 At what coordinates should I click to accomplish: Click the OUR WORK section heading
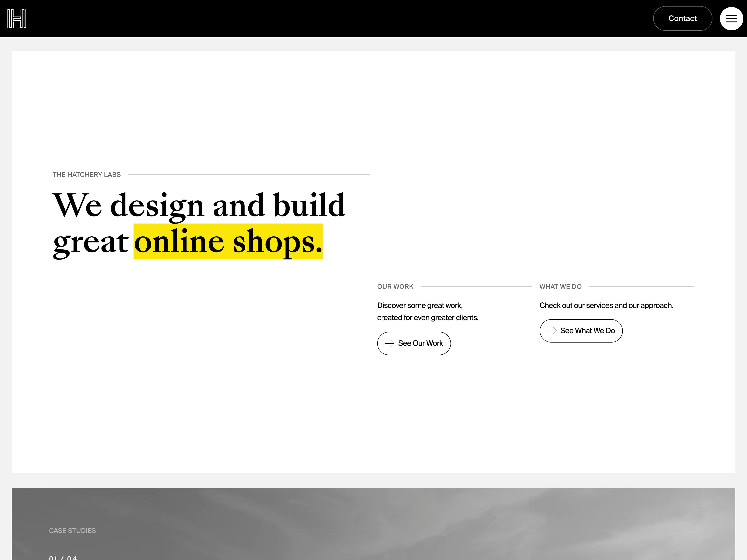point(395,287)
